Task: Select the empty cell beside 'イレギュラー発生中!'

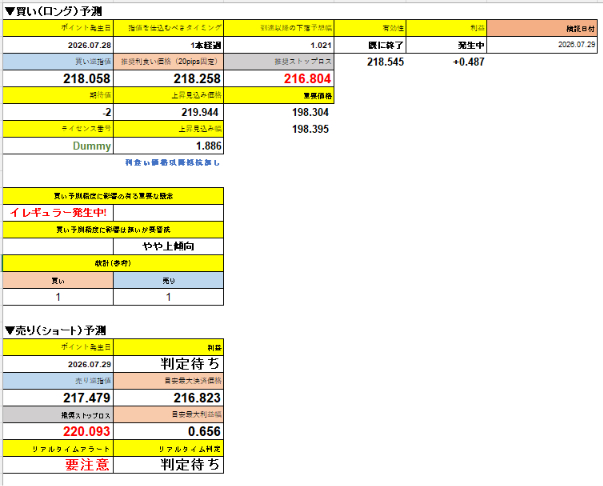Action: coord(168,213)
